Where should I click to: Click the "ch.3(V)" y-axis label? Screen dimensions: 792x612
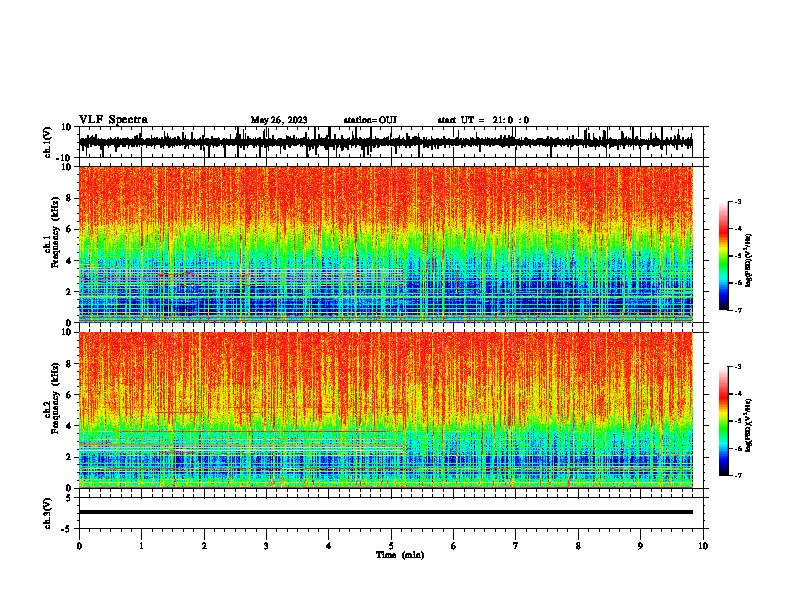point(48,514)
